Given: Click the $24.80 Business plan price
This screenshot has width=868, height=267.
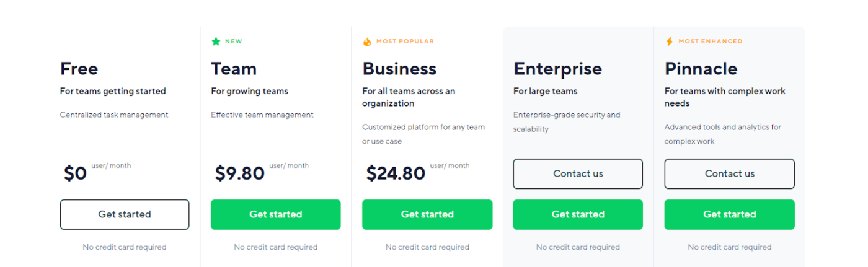Looking at the screenshot, I should click(396, 173).
